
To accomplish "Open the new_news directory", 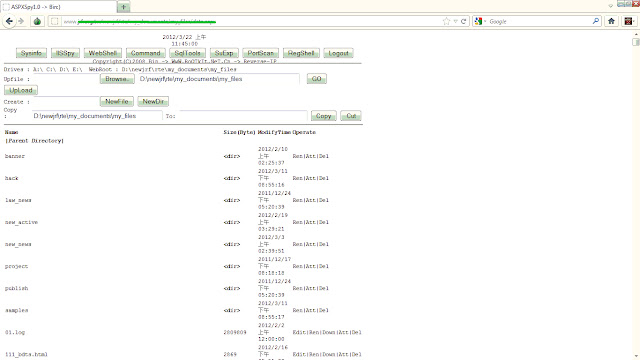I will (x=18, y=244).
